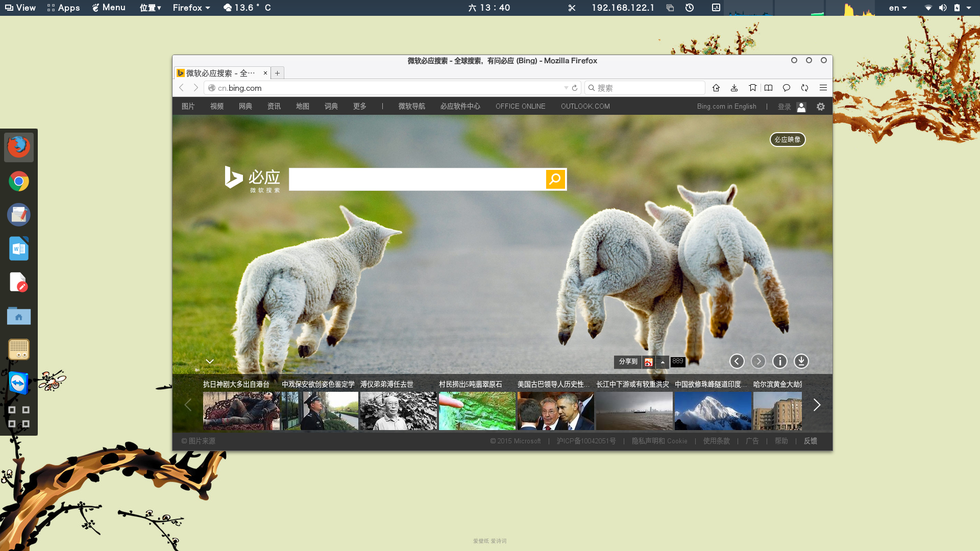Share the image to Weibo

point(649,362)
